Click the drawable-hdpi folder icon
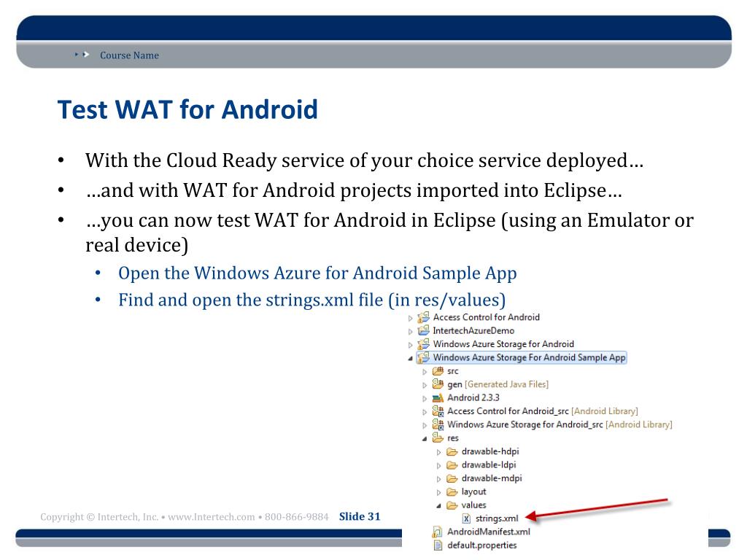This screenshot has height=560, width=747. [x=452, y=451]
